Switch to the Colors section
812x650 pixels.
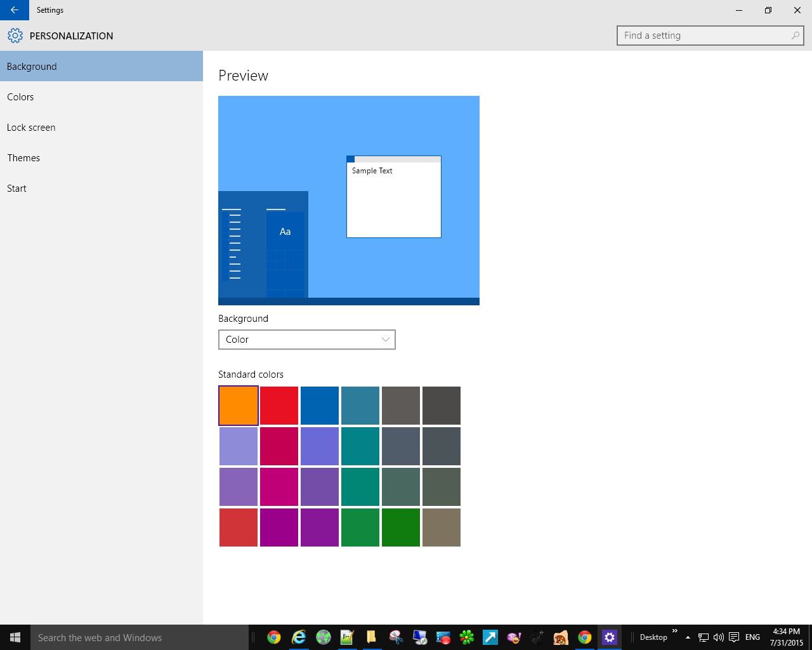tap(20, 97)
